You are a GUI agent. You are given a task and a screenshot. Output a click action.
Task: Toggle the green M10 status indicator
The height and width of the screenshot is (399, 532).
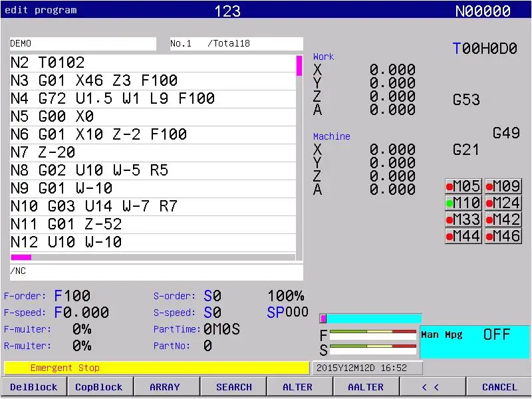pos(463,203)
